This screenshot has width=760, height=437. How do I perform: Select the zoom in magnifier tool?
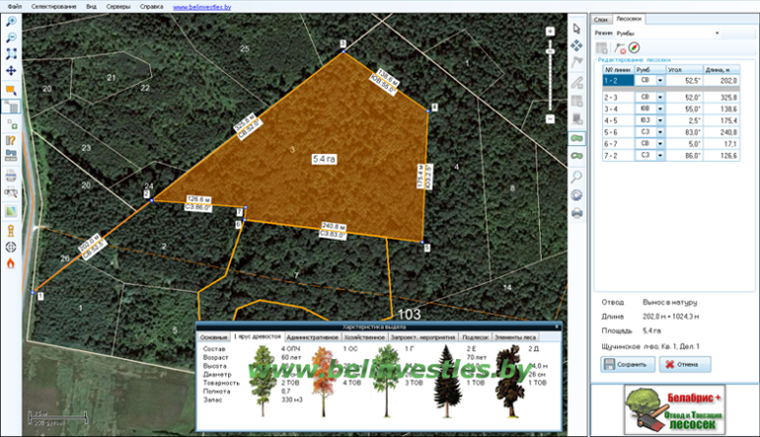pyautogui.click(x=11, y=21)
